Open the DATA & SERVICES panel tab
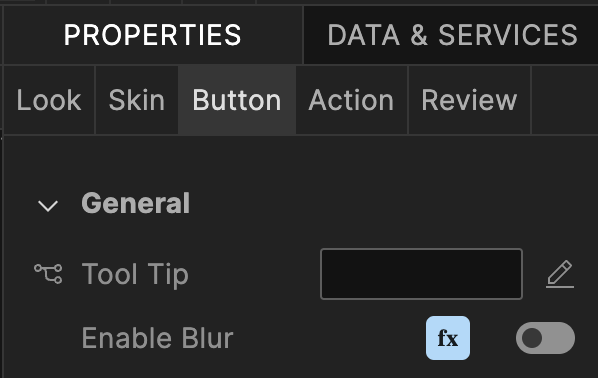 tap(452, 35)
